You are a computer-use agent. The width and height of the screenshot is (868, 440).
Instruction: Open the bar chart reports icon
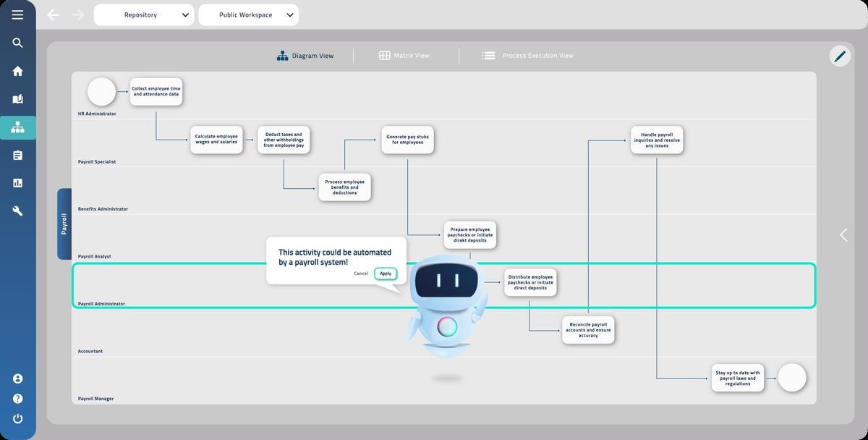point(17,183)
